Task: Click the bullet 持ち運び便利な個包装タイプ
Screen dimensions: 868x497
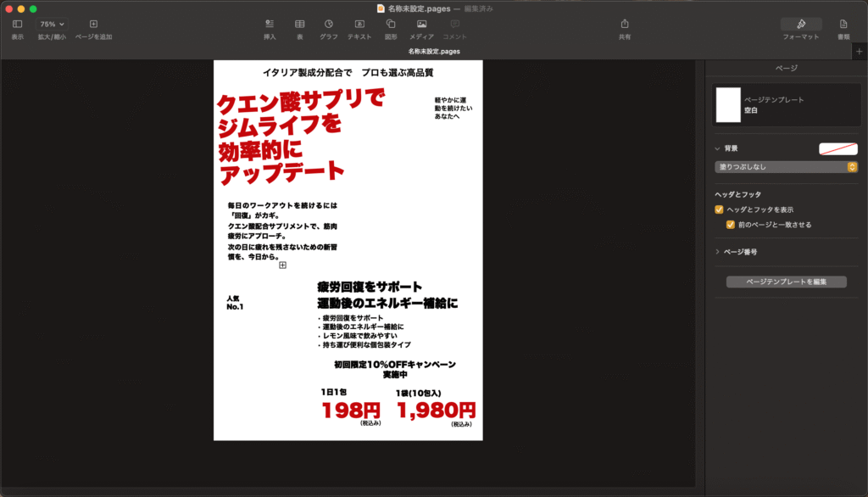Action: [364, 344]
